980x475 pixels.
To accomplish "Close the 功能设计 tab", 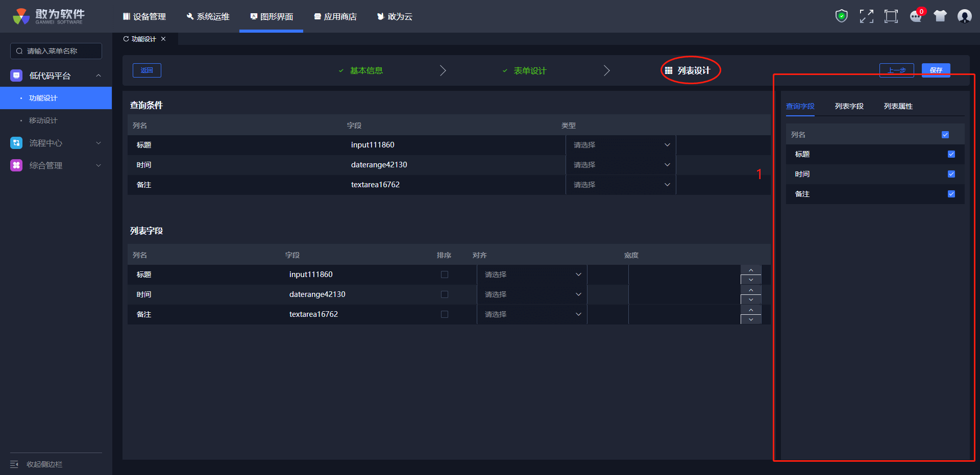I will [163, 39].
